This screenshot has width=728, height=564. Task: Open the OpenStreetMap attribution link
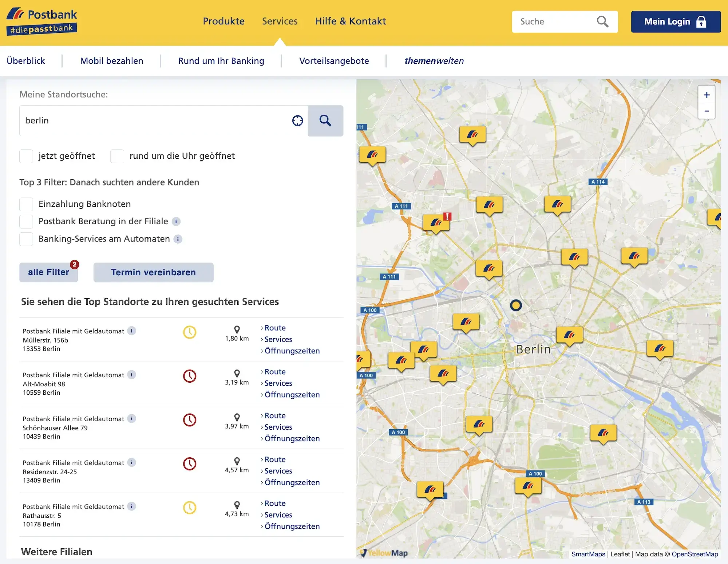coord(695,554)
